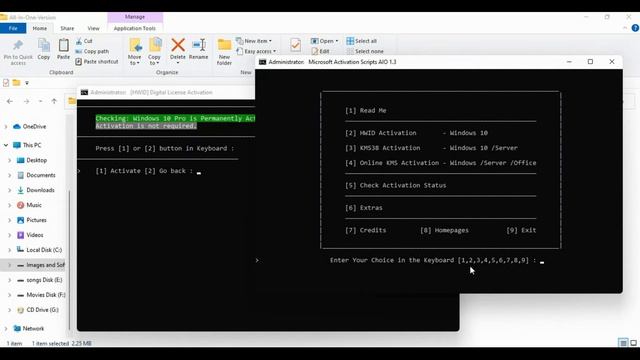Select Movies Disk (F:) drive
Viewport: 640px width, 360px height.
coord(46,295)
